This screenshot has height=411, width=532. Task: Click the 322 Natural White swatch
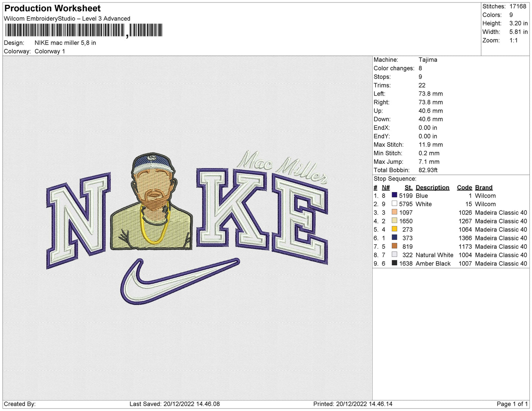394,255
